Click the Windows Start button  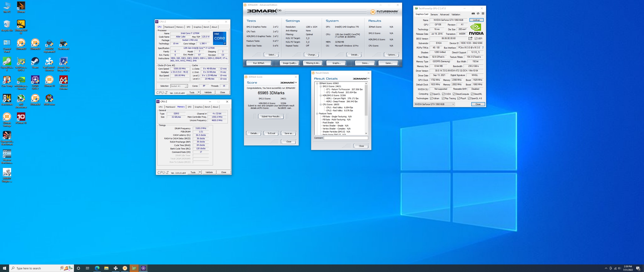[x=5, y=268]
